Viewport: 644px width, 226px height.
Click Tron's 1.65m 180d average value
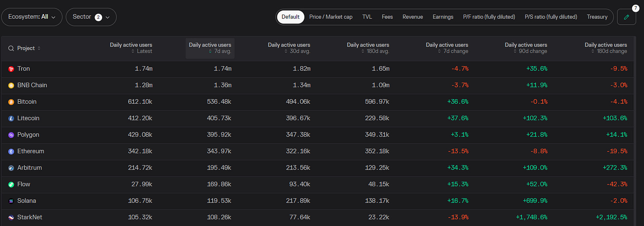(380, 69)
